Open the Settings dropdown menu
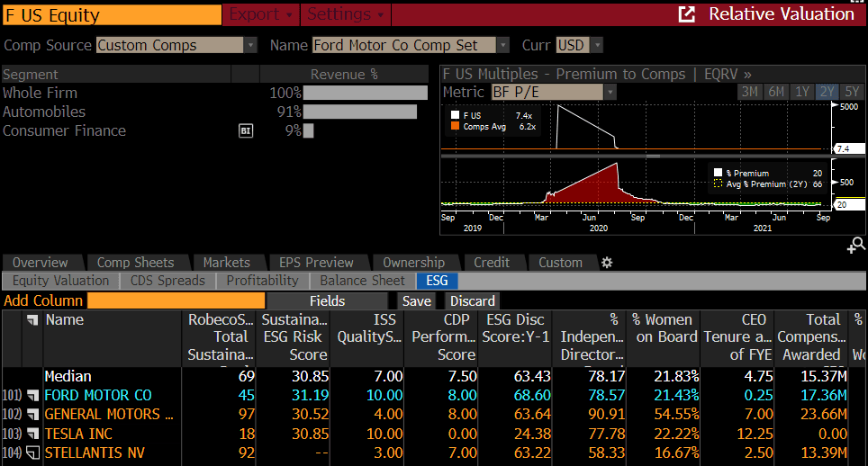 (x=346, y=14)
